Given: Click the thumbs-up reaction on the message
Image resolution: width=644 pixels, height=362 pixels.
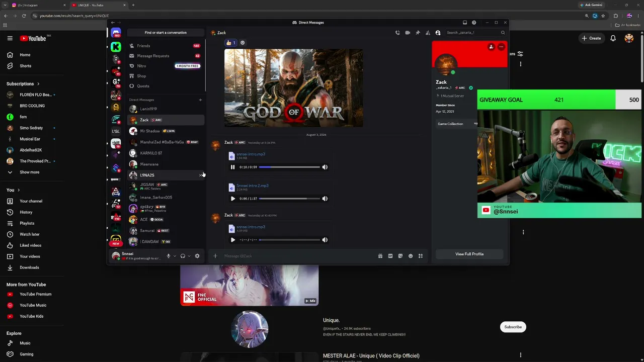Looking at the screenshot, I should coord(231,43).
